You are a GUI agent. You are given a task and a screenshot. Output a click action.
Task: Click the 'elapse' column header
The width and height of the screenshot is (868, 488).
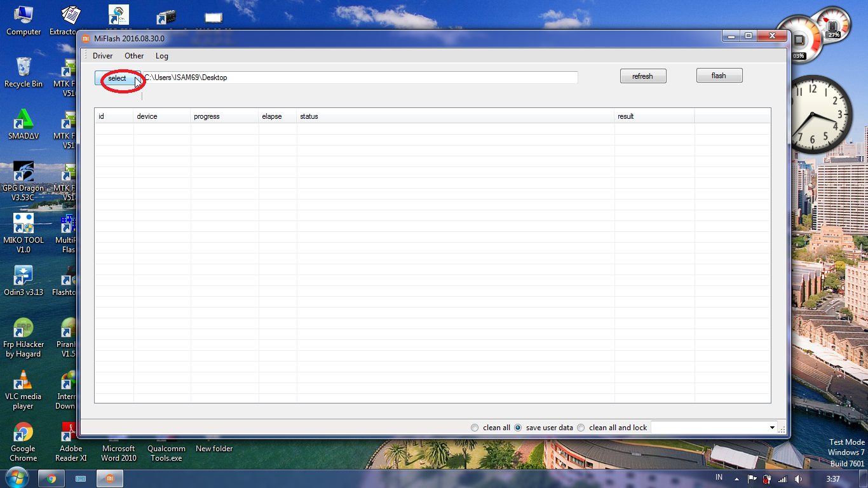[278, 116]
